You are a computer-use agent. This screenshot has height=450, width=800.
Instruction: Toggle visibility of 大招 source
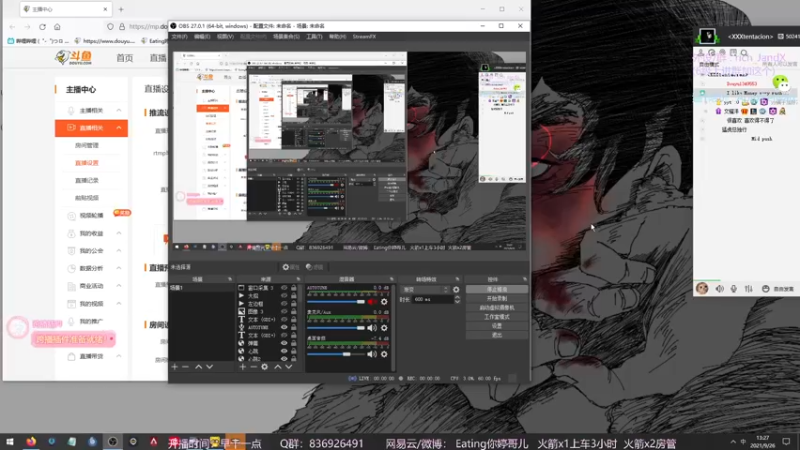click(x=284, y=295)
